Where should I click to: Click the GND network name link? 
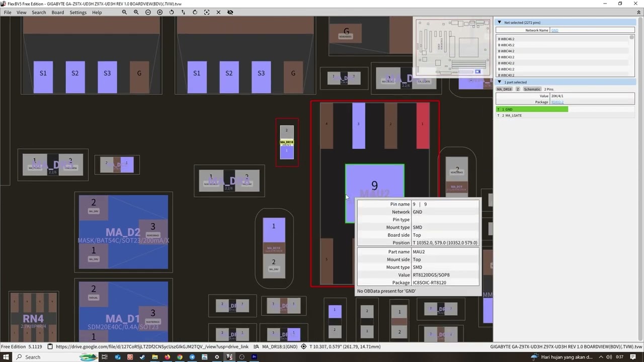(555, 30)
